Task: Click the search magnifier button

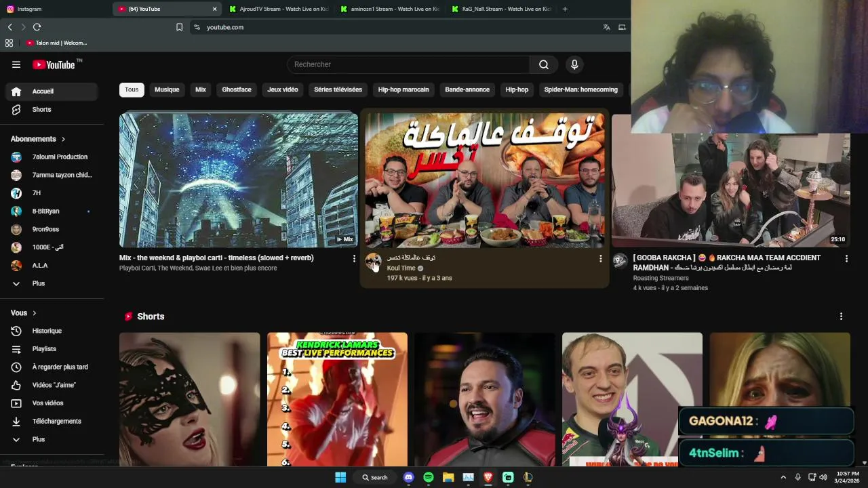Action: pyautogui.click(x=544, y=64)
